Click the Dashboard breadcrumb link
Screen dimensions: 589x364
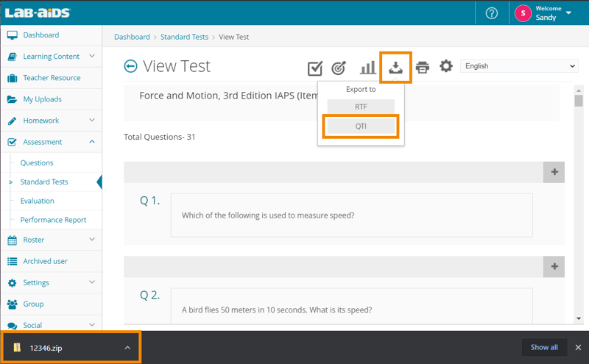[132, 37]
